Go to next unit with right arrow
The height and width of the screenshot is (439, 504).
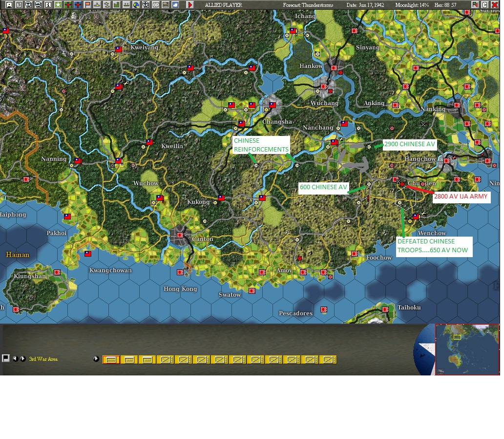point(23,358)
